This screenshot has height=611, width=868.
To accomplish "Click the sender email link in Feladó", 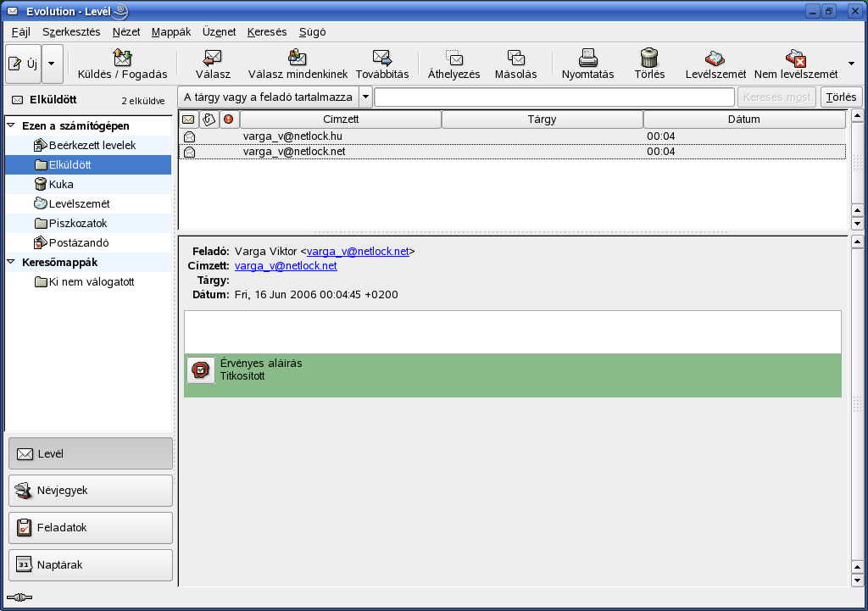I will (x=358, y=251).
